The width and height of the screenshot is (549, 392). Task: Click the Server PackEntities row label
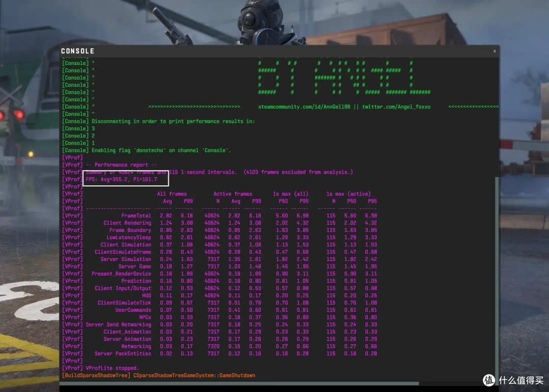tap(123, 353)
